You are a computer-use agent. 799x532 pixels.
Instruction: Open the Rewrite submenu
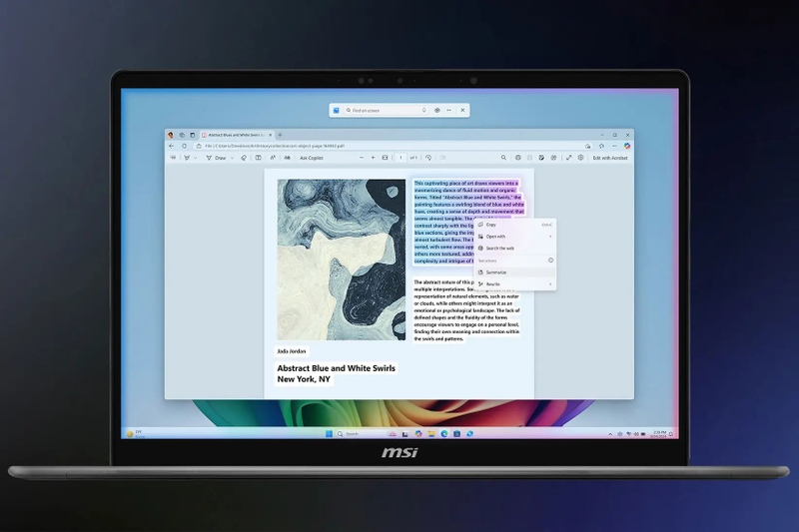(x=515, y=284)
